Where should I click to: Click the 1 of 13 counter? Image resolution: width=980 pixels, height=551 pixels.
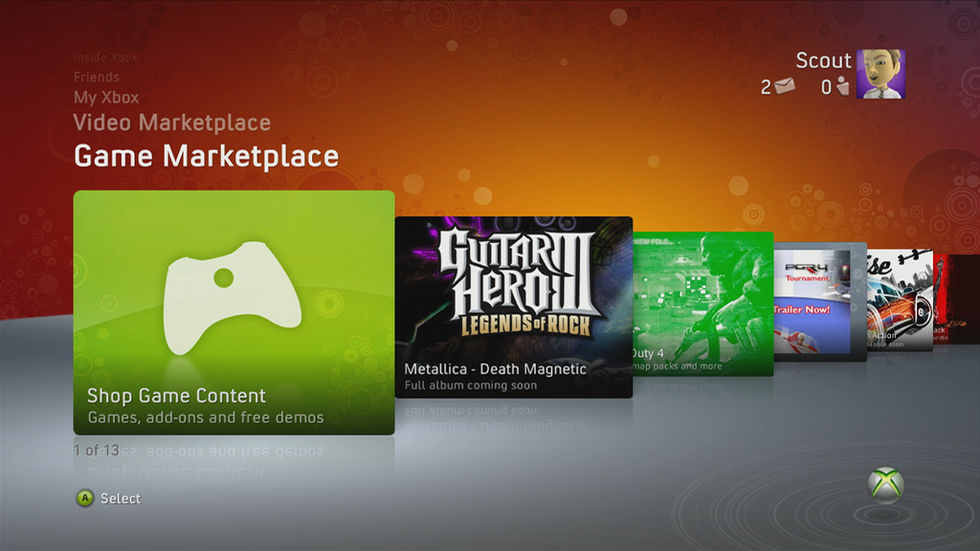pyautogui.click(x=97, y=451)
